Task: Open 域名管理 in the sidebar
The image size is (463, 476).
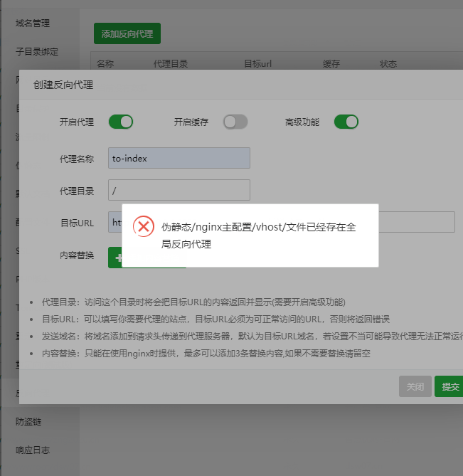Action: tap(33, 23)
